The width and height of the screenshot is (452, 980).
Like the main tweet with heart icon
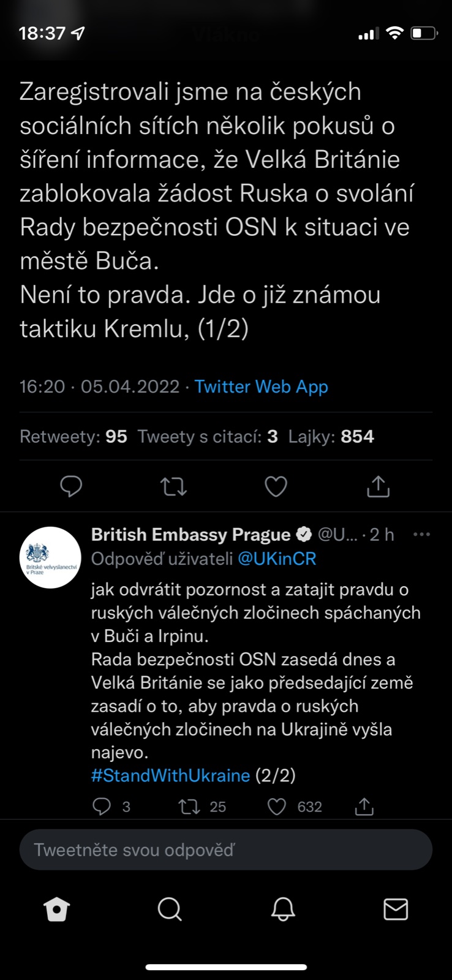tap(276, 486)
